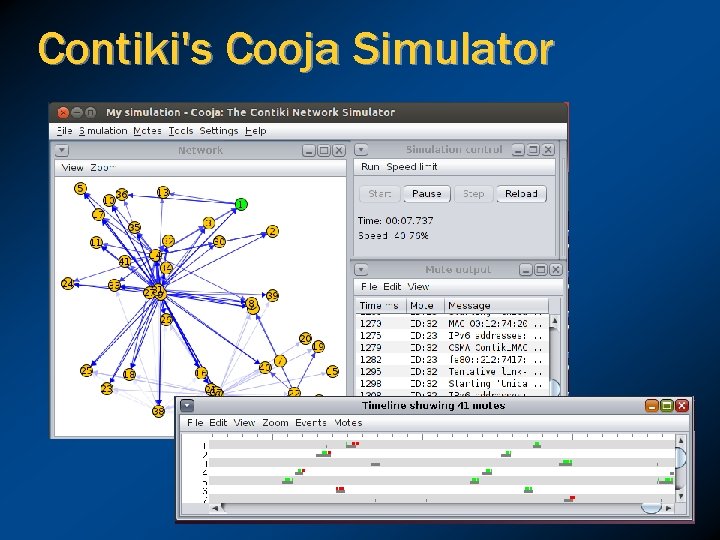This screenshot has height=540, width=720.
Task: Click the Step button
Action: (x=473, y=194)
